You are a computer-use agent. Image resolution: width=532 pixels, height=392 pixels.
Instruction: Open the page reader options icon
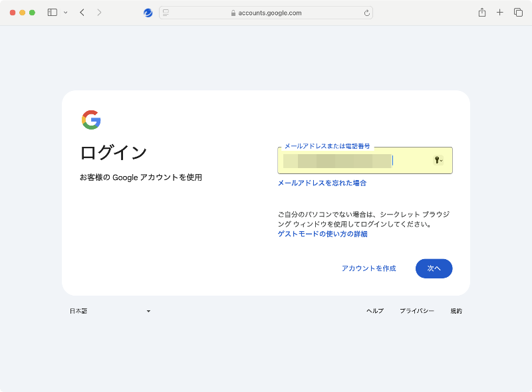point(166,13)
